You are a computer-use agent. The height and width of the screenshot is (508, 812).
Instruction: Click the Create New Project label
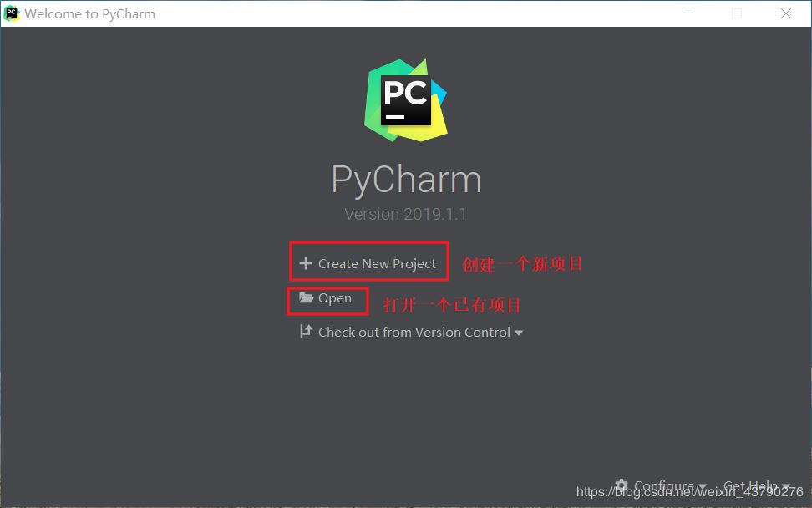377,264
